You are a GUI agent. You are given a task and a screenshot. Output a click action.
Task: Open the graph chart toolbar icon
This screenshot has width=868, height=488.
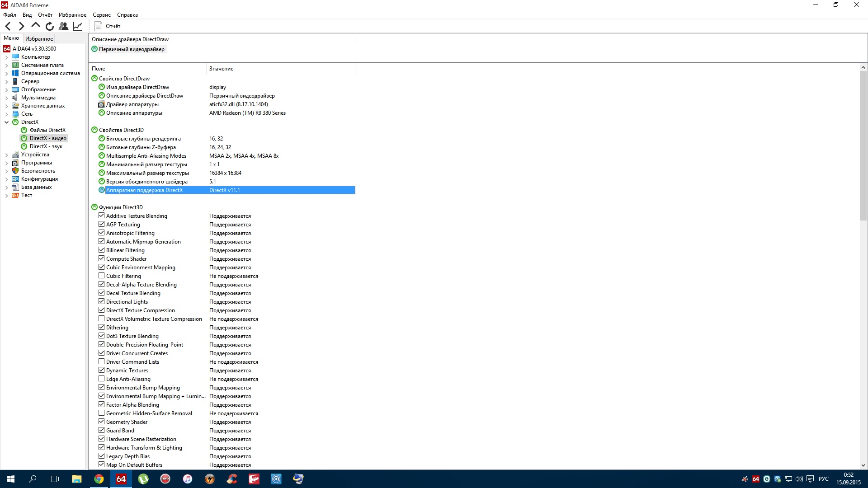pyautogui.click(x=78, y=26)
